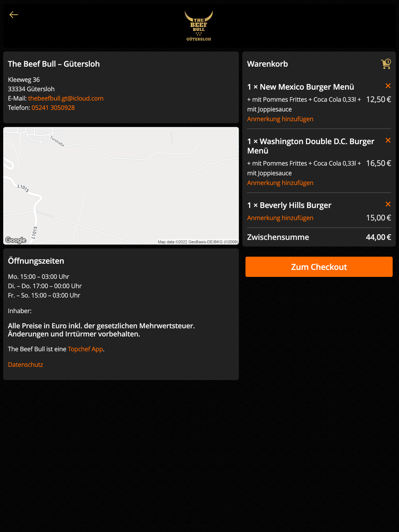This screenshot has width=399, height=532.
Task: Add note to New Mexico Burger Menü
Action: [x=280, y=119]
